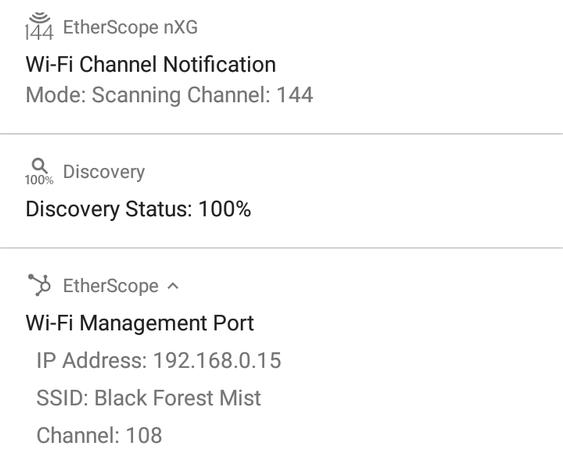563x462 pixels.
Task: Click the SSID: Black Forest Mist line
Action: 149,398
